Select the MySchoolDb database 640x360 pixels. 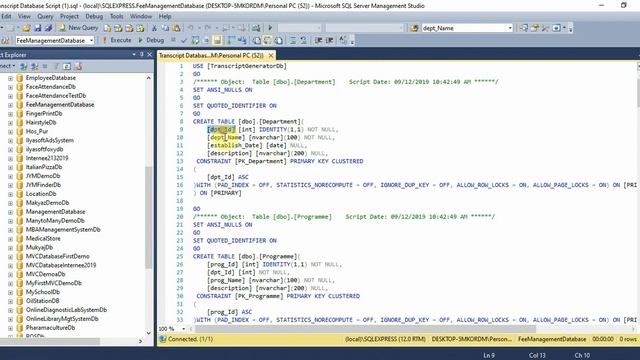42,292
